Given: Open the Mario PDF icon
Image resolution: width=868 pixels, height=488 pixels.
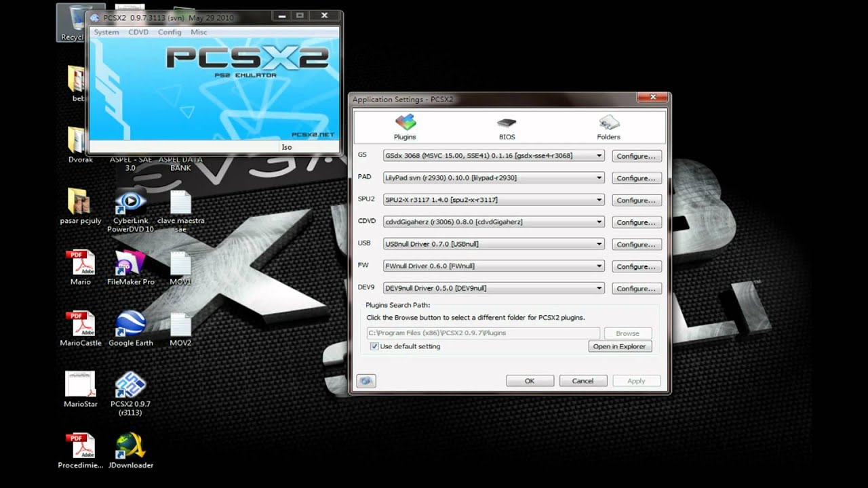Looking at the screenshot, I should coord(80,268).
